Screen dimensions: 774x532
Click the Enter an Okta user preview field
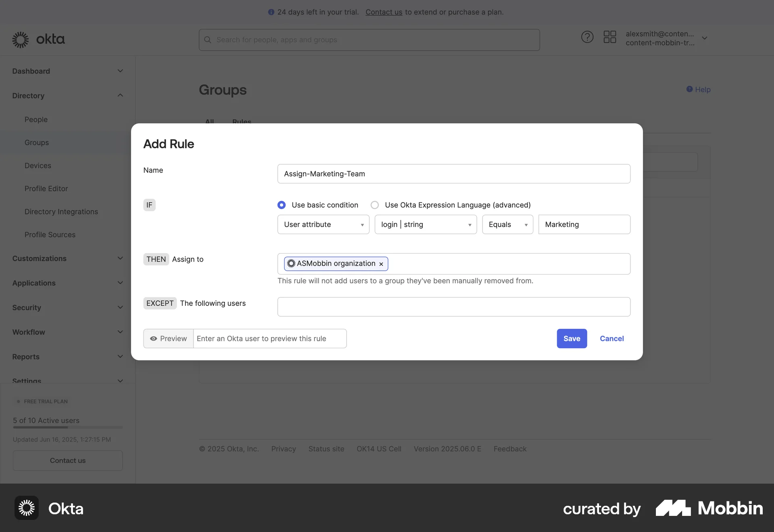pyautogui.click(x=270, y=339)
